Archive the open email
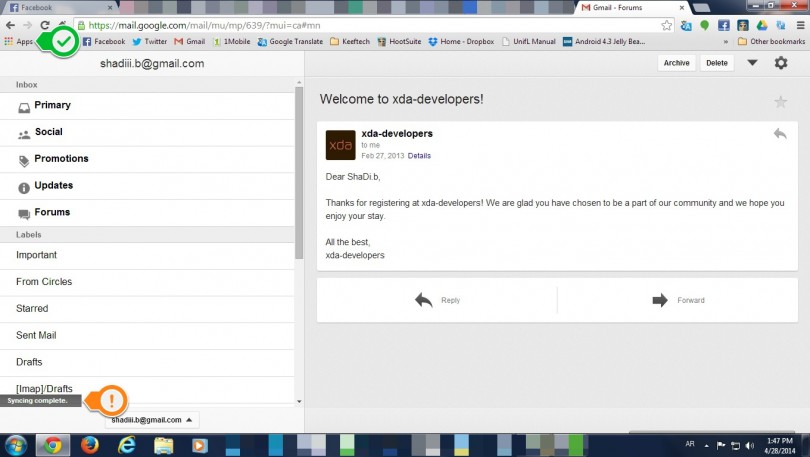810x457 pixels. point(676,63)
